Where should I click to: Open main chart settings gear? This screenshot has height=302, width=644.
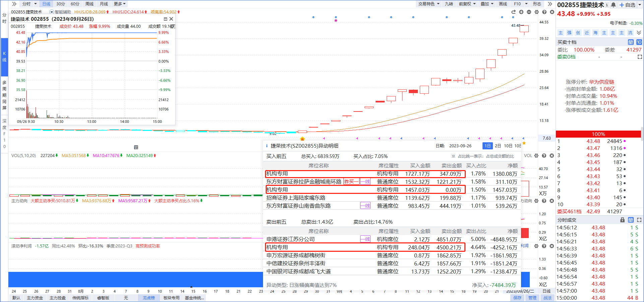(x=537, y=12)
